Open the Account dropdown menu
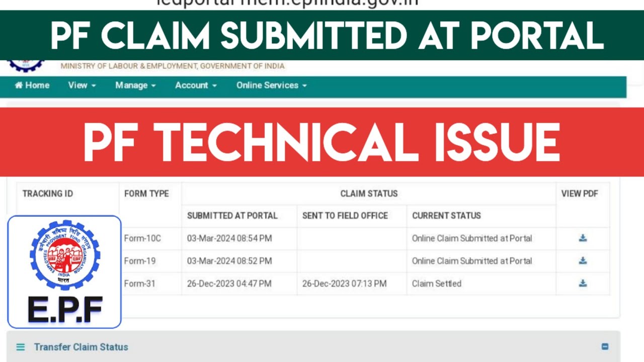This screenshot has width=644, height=362. click(x=196, y=85)
